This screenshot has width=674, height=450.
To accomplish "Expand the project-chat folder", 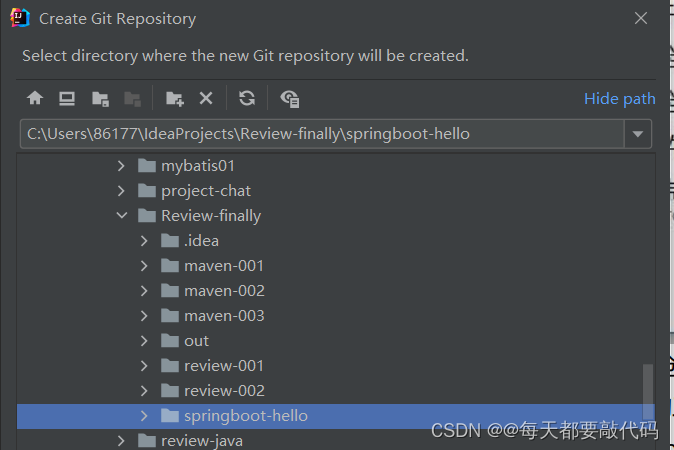I will tap(121, 191).
